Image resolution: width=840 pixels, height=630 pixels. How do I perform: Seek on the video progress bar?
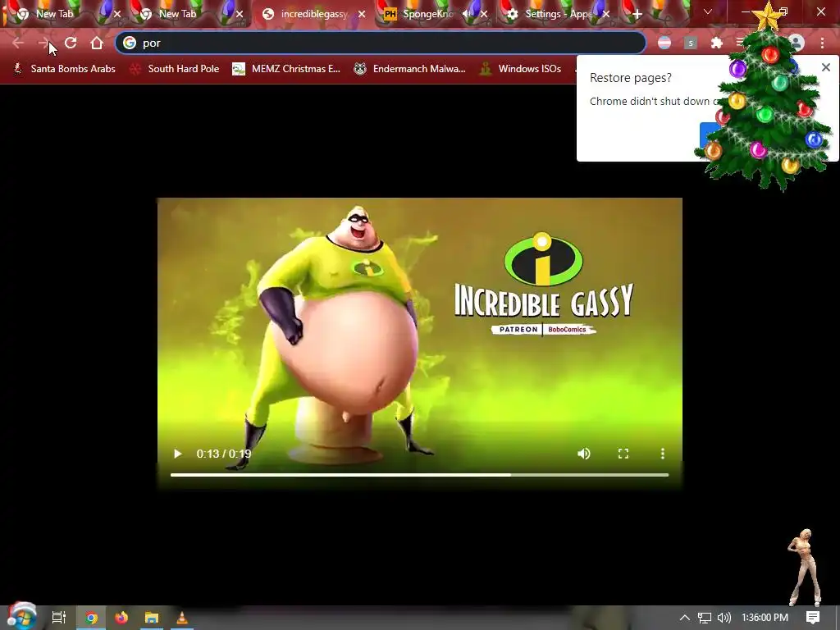(419, 475)
